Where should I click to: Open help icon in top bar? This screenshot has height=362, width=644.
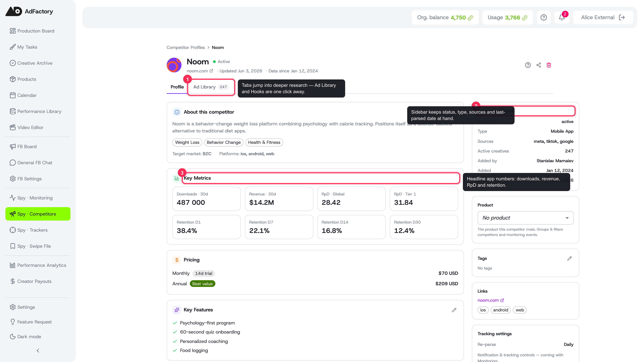(544, 17)
